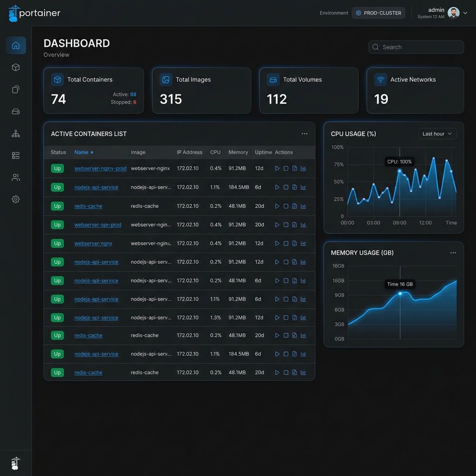Start the webserver-nginx-prod container with play icon

277,168
